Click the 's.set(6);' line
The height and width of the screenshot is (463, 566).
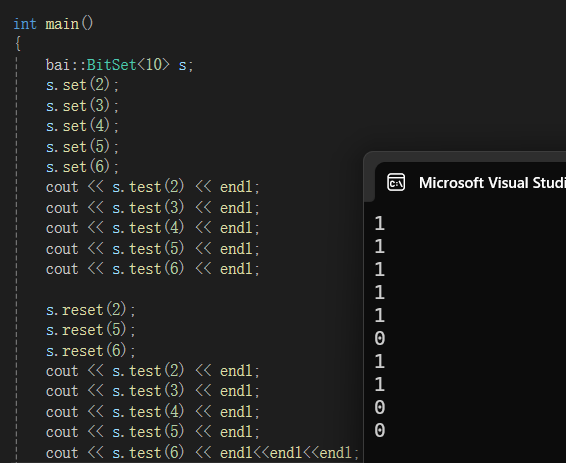[82, 167]
